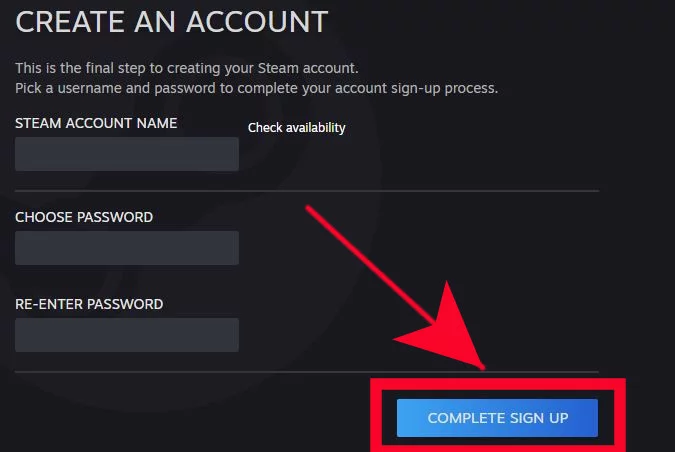The height and width of the screenshot is (452, 675).
Task: Click the word 'availability' beside the name field
Action: (x=316, y=128)
